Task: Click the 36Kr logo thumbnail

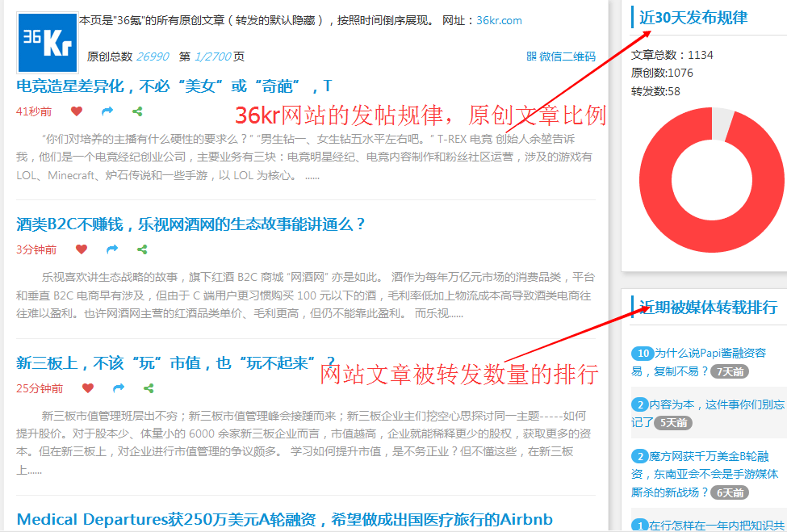Action: click(x=48, y=43)
